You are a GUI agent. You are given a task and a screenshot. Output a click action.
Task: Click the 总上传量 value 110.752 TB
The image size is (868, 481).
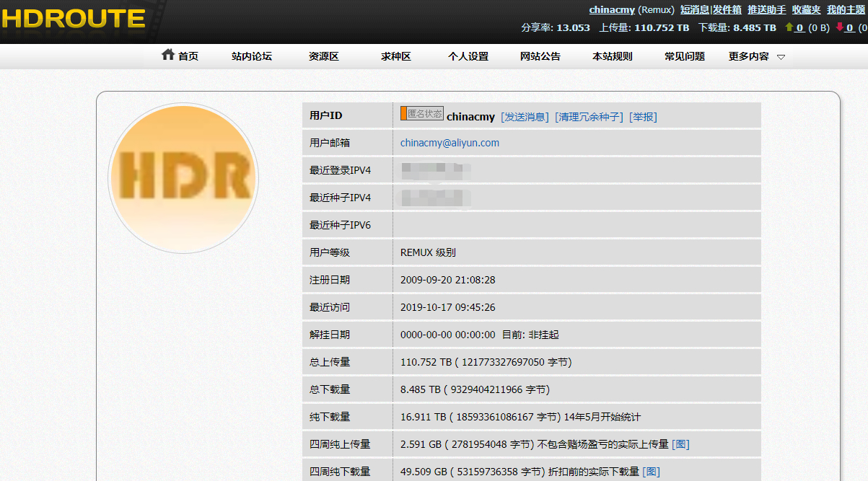coord(486,362)
